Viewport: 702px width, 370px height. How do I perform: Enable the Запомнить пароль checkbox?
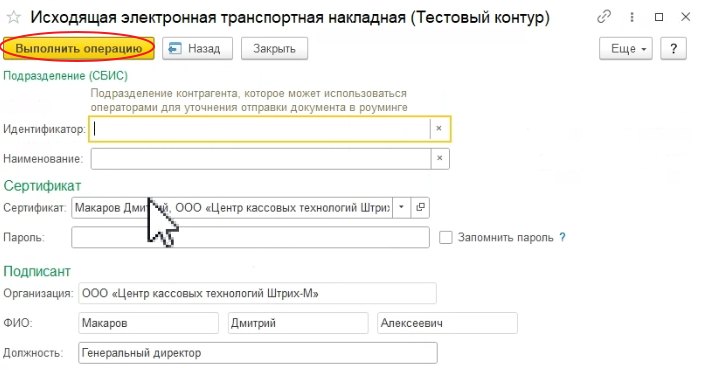click(445, 237)
